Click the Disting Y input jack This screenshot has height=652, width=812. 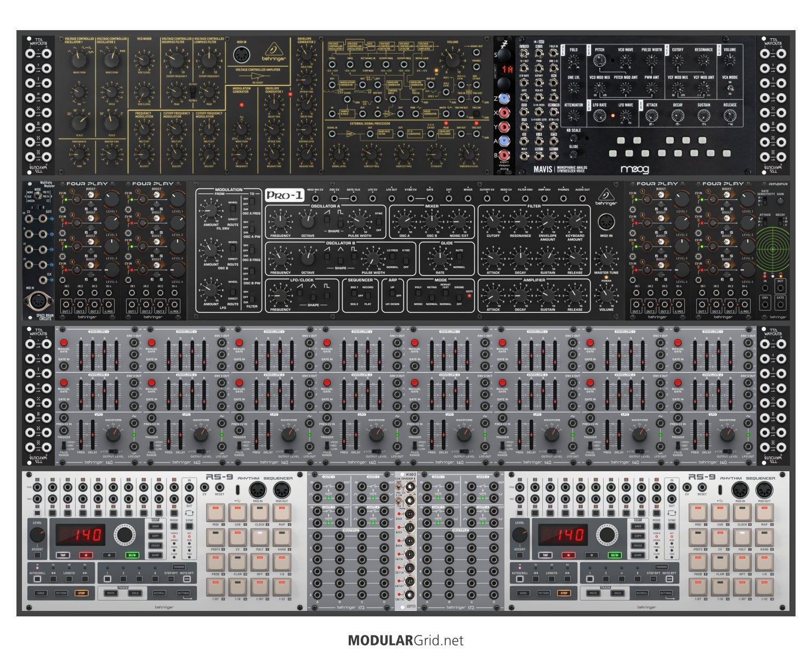pyautogui.click(x=504, y=127)
